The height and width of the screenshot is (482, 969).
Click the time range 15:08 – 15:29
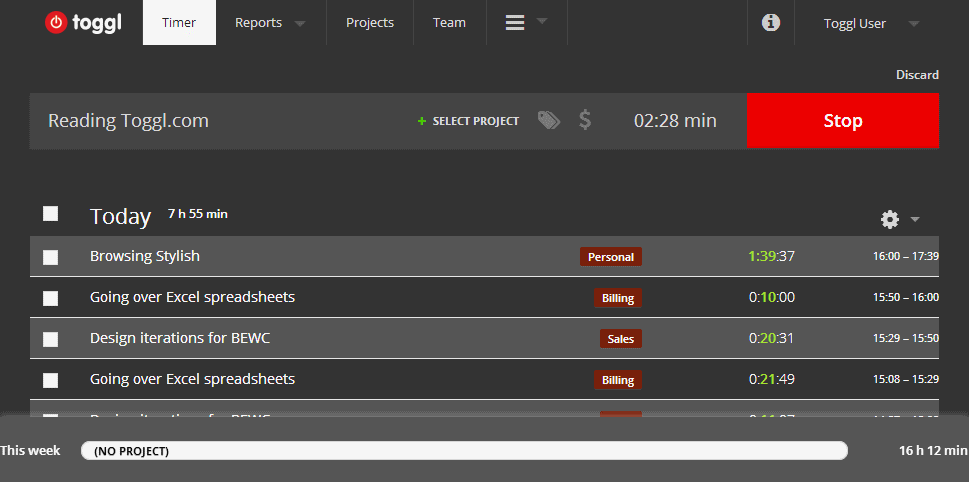tap(906, 379)
